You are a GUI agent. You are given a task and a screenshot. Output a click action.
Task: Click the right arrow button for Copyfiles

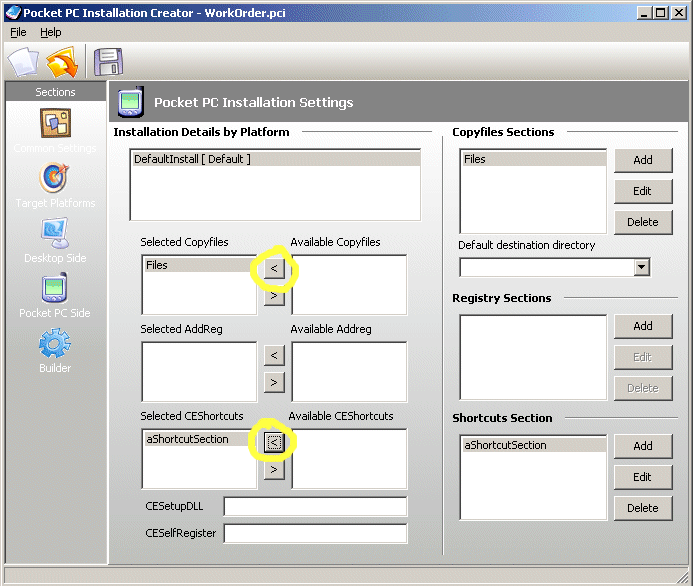274,295
